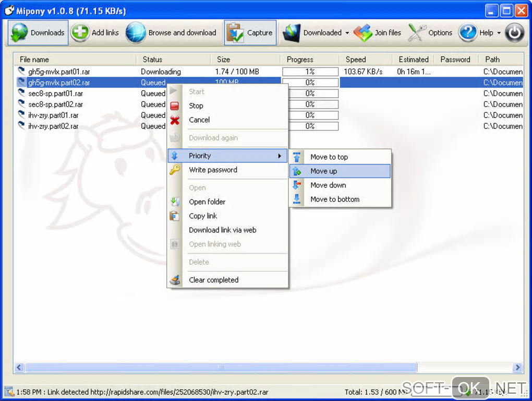Sort by Speed column header
Viewport: 532px width, 401px height.
click(366, 60)
